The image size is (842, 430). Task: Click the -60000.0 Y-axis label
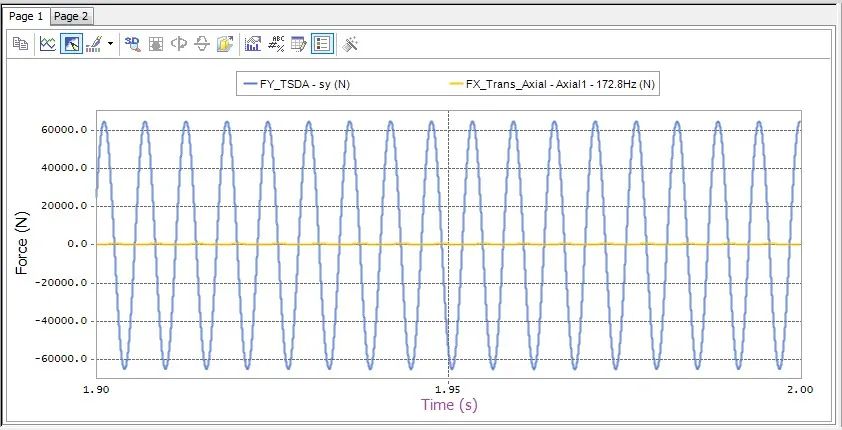click(60, 359)
